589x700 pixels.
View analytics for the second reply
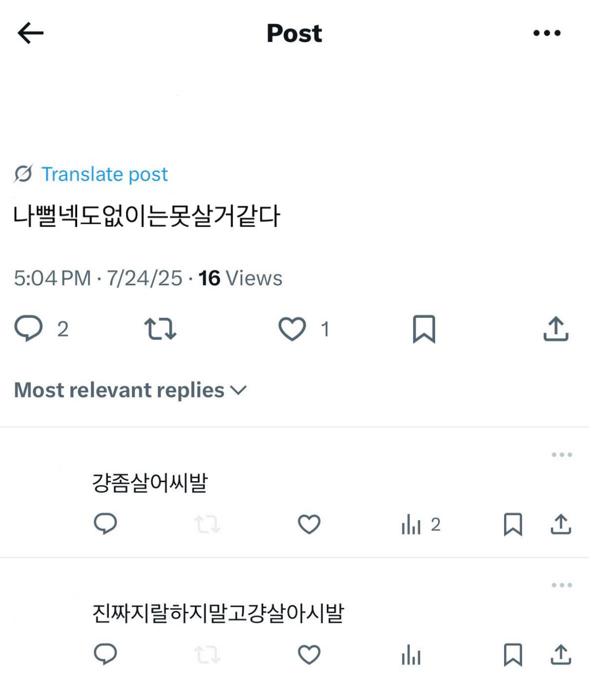coord(411,655)
